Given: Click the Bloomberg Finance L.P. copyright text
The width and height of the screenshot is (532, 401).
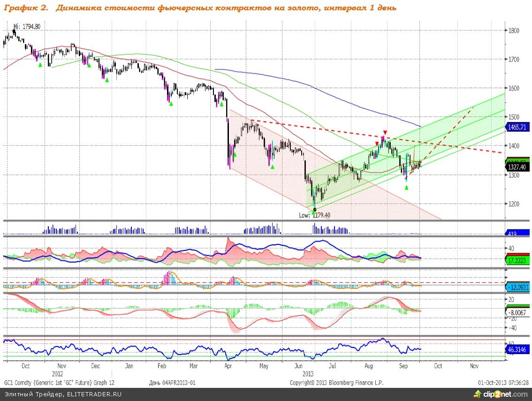Looking at the screenshot, I should (336, 383).
